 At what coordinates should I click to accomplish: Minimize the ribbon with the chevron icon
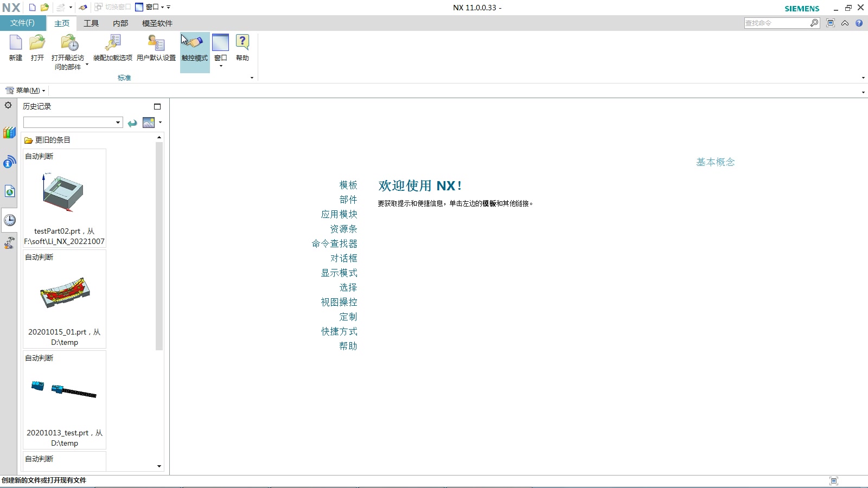[845, 23]
